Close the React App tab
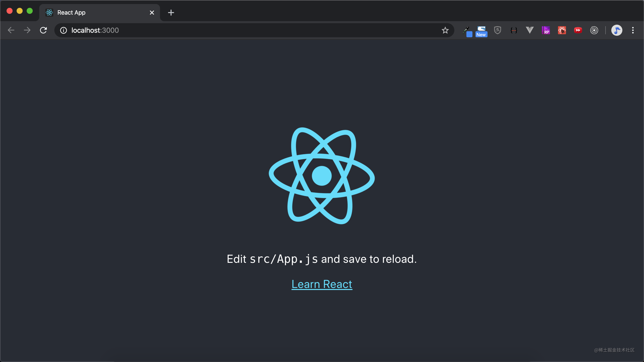This screenshot has height=362, width=644. [152, 13]
